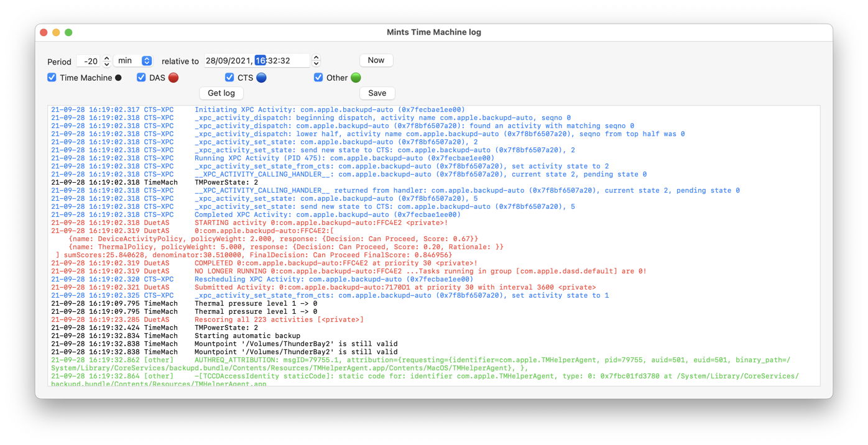Screen dimensions: 868x445
Task: Toggle the Other checkbox
Action: 318,78
